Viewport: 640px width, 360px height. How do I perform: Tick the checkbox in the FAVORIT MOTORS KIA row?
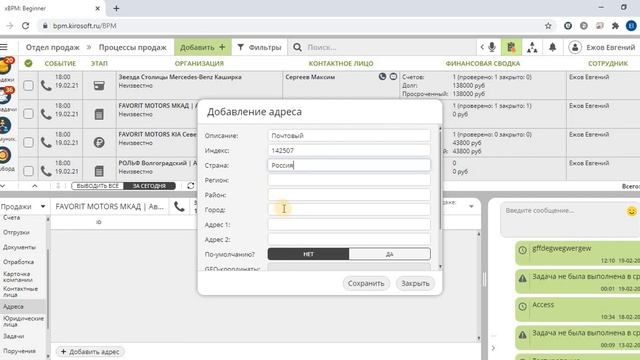click(x=28, y=142)
